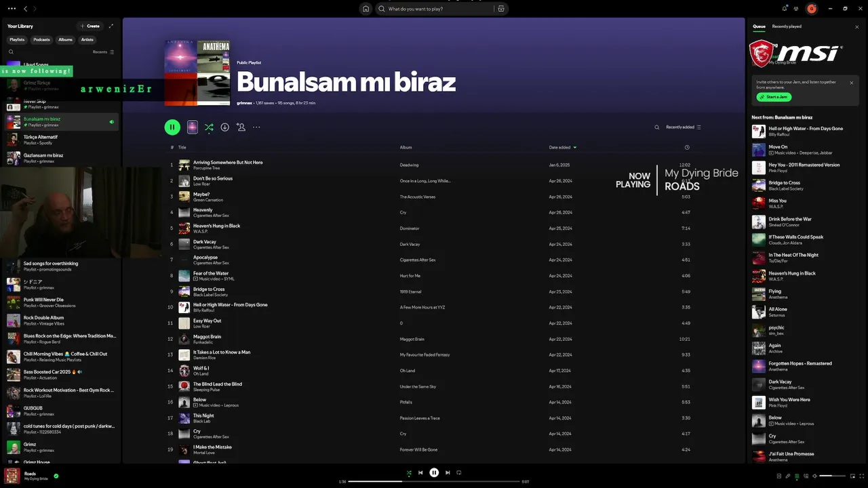Toggle Smart Shuffle in playlist header
The width and height of the screenshot is (868, 488).
(209, 127)
